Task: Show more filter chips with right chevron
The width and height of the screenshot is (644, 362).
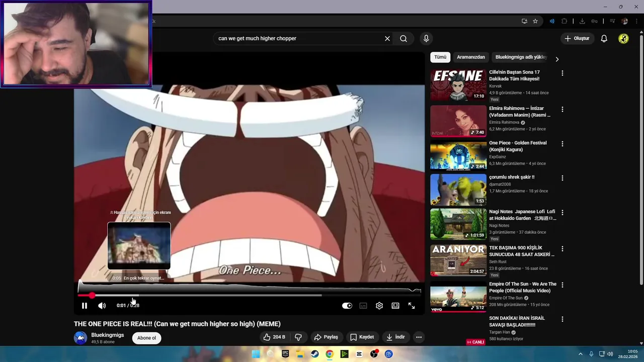Action: [x=557, y=59]
